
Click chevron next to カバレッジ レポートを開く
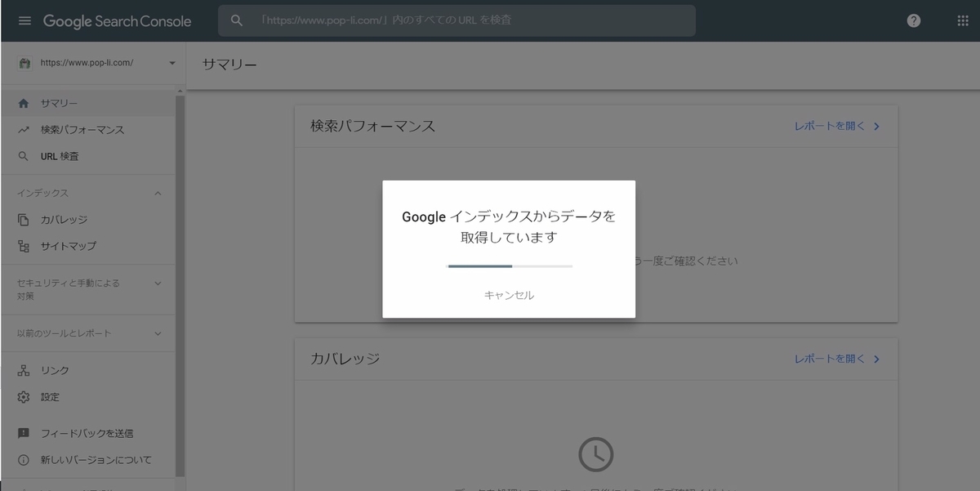[x=876, y=359]
